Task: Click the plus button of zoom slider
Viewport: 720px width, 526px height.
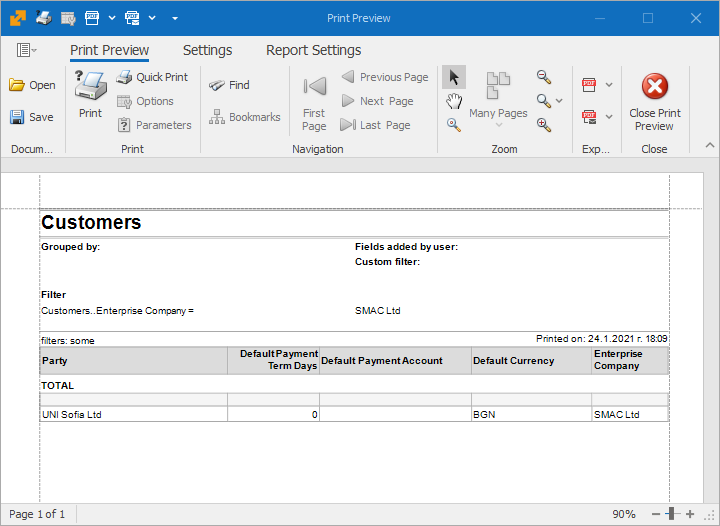Action: point(690,514)
